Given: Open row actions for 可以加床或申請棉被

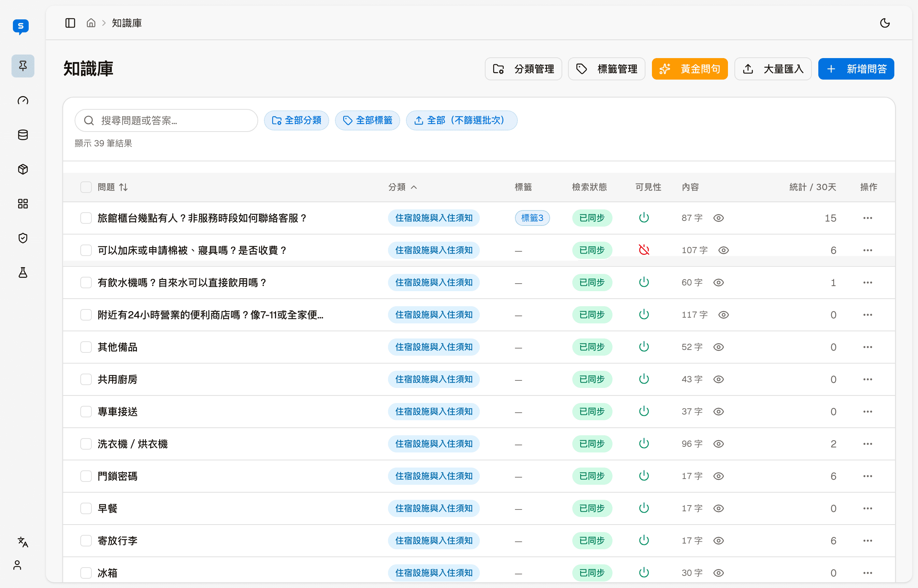Looking at the screenshot, I should 867,250.
